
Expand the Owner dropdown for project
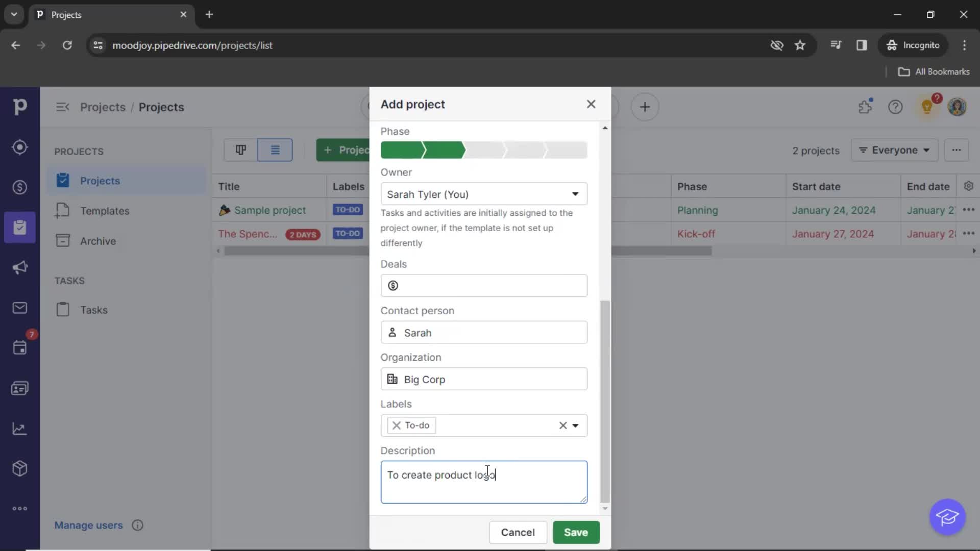pos(575,194)
